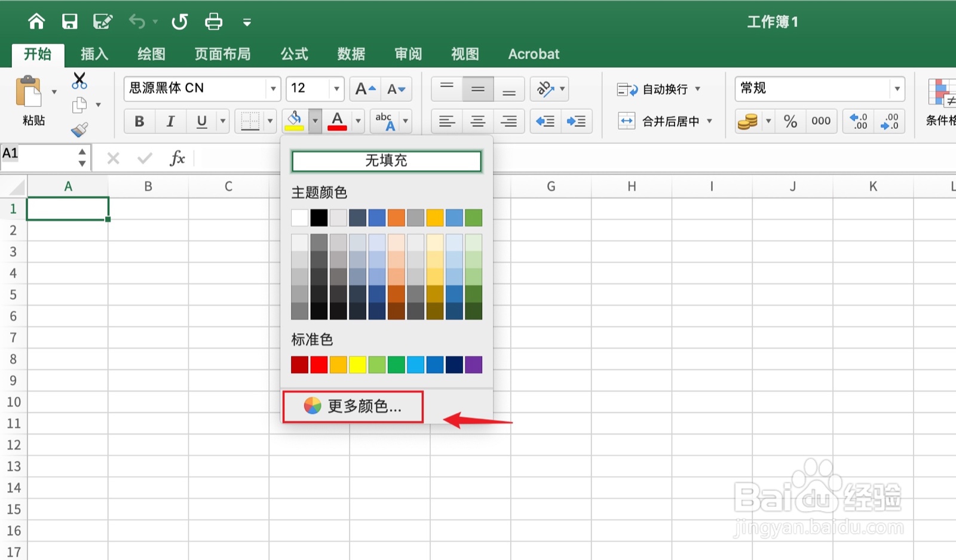The image size is (956, 560).
Task: Expand the number format dropdown
Action: [x=897, y=89]
